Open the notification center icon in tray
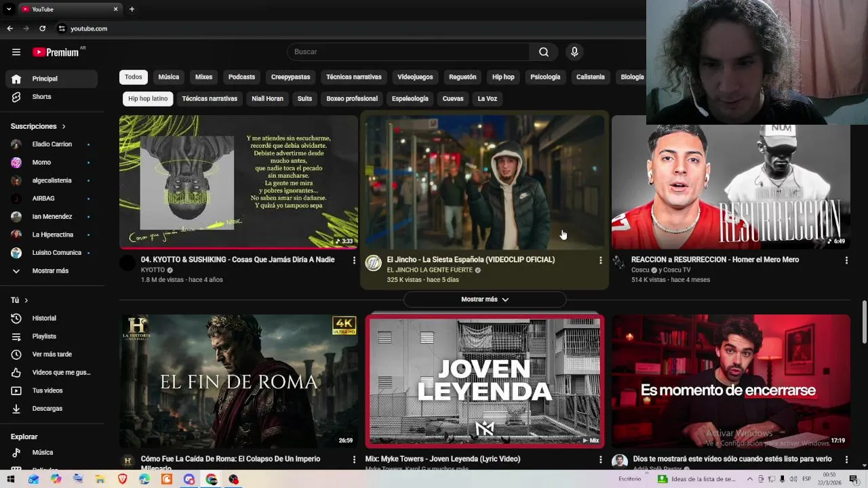868x488 pixels. point(853,479)
